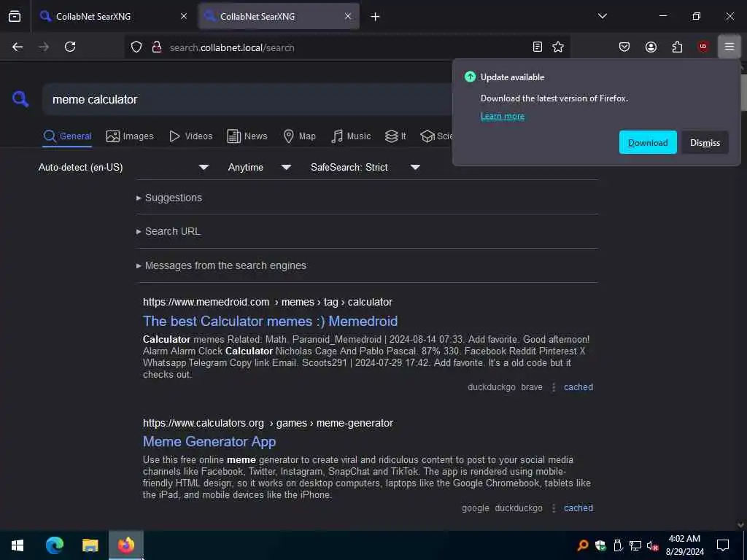Open The best Calculator memes Memedroid result

click(x=270, y=321)
